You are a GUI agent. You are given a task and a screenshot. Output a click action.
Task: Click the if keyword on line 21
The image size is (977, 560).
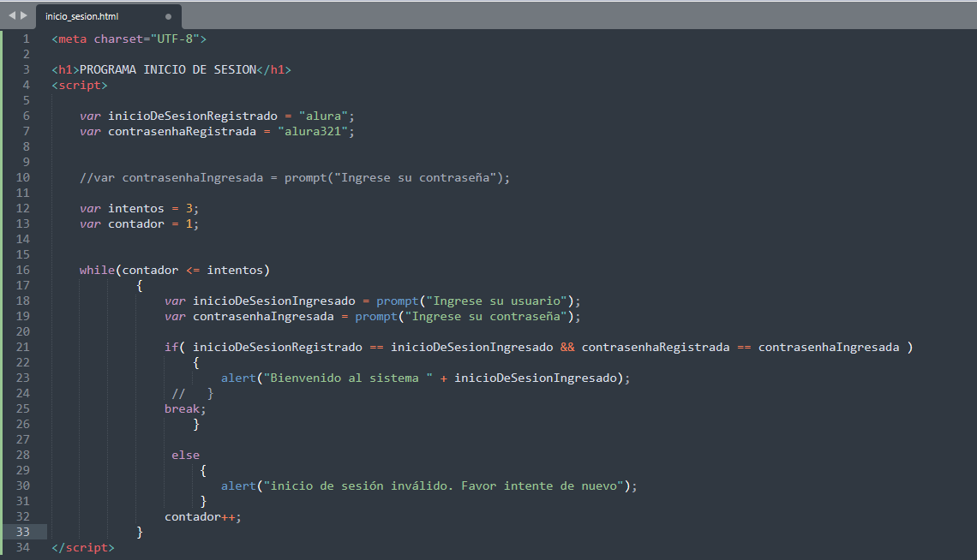tap(171, 347)
